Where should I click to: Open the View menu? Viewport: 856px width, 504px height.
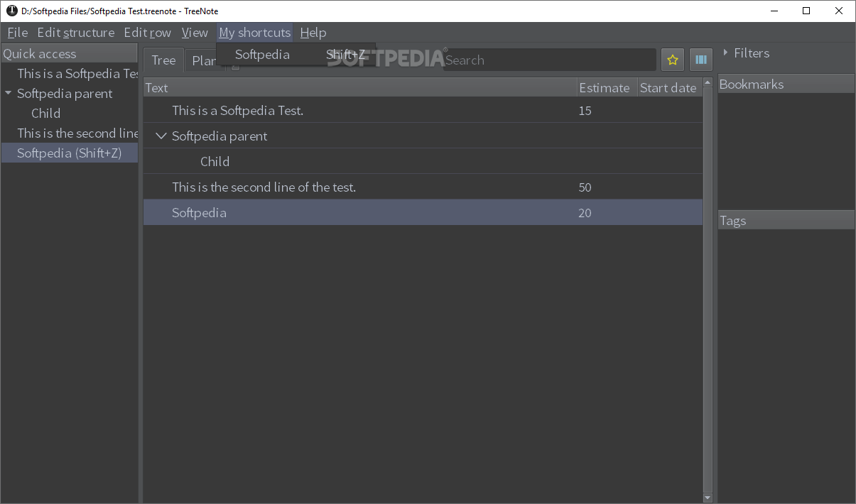click(195, 33)
